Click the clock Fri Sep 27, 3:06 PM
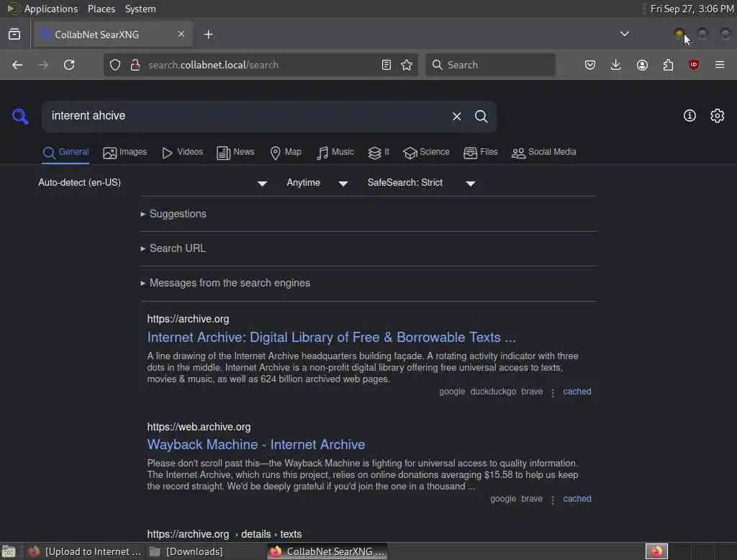 (692, 9)
